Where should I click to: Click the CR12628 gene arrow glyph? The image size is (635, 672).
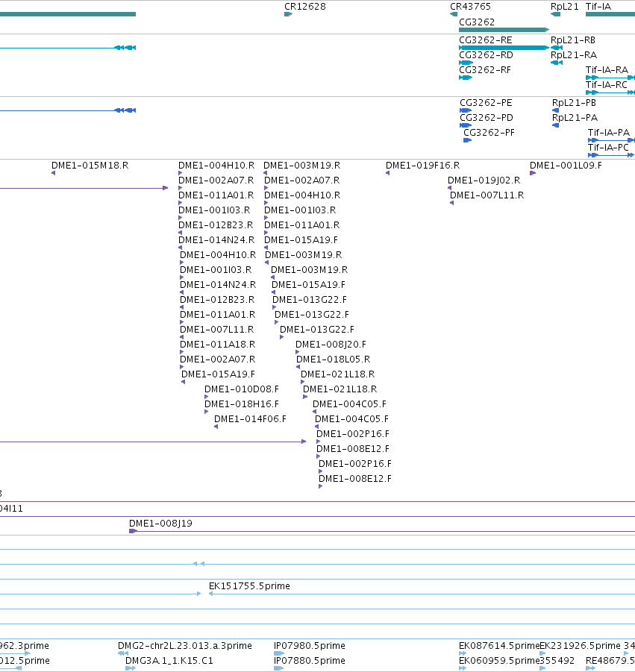pyautogui.click(x=288, y=14)
